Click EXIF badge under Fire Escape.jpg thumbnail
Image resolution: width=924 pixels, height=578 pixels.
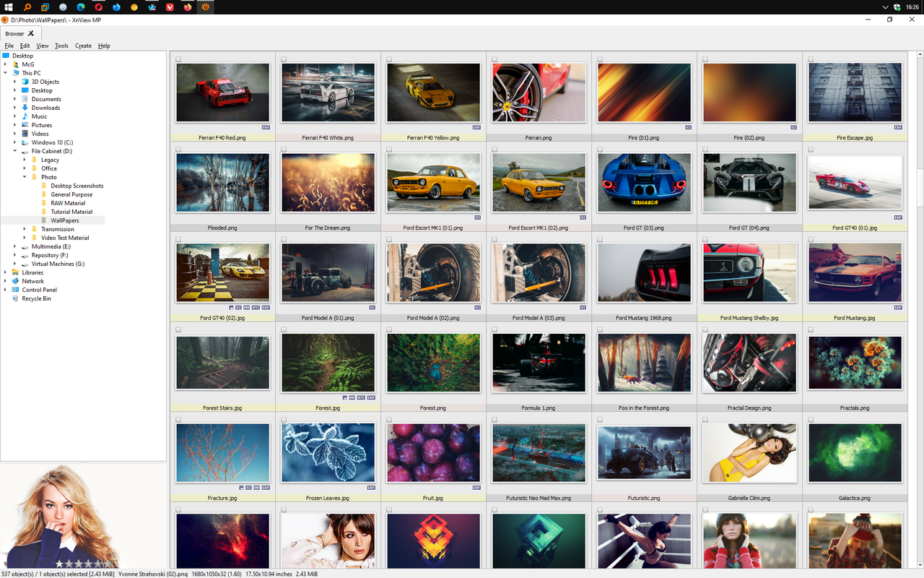click(x=898, y=127)
